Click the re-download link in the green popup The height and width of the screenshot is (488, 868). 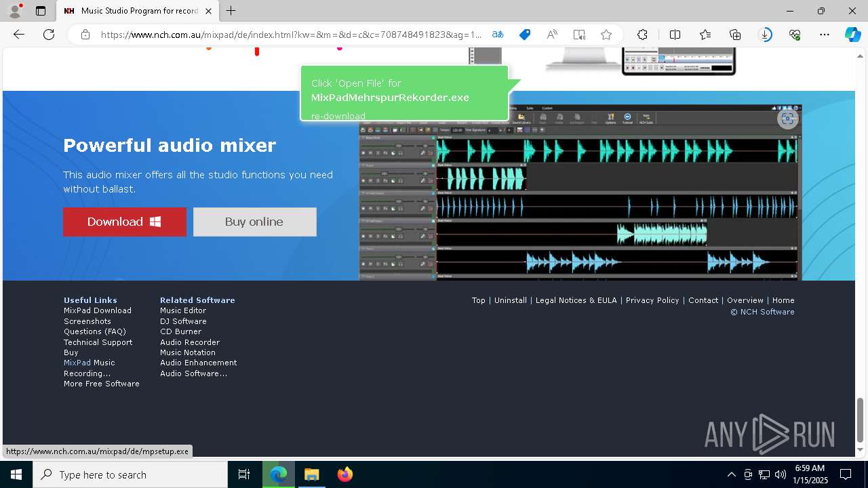[x=338, y=116]
